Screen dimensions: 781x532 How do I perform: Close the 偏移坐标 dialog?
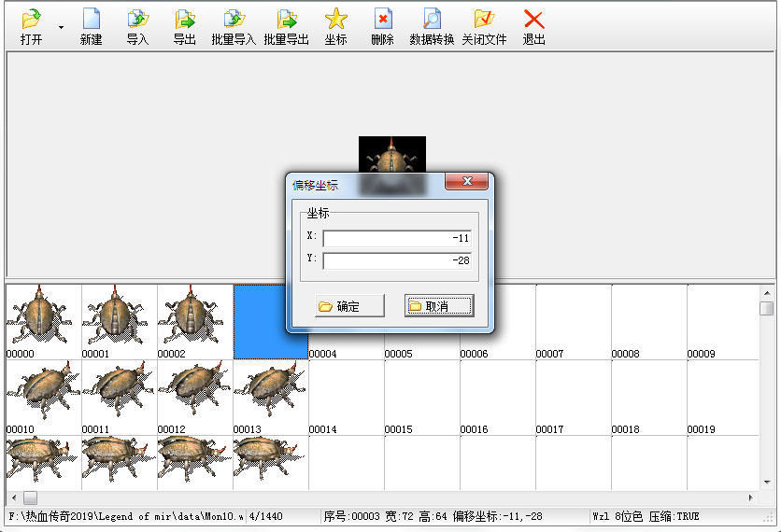click(x=466, y=182)
